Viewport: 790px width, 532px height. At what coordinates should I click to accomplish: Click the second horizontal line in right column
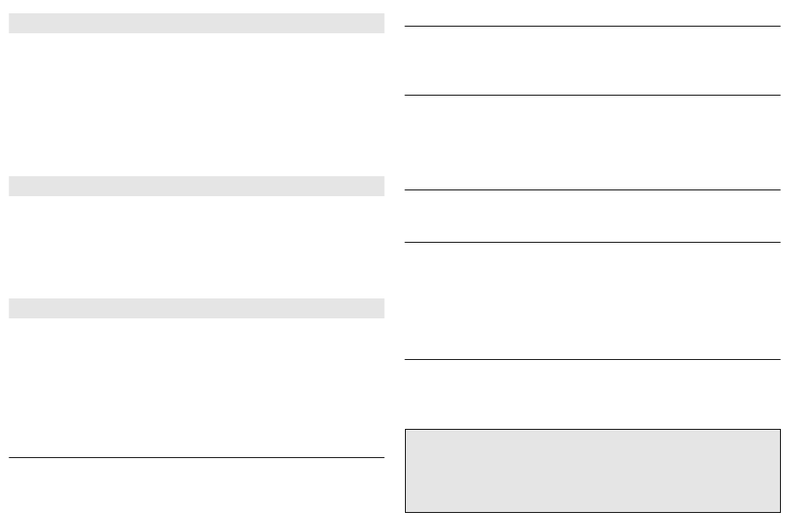pyautogui.click(x=592, y=96)
